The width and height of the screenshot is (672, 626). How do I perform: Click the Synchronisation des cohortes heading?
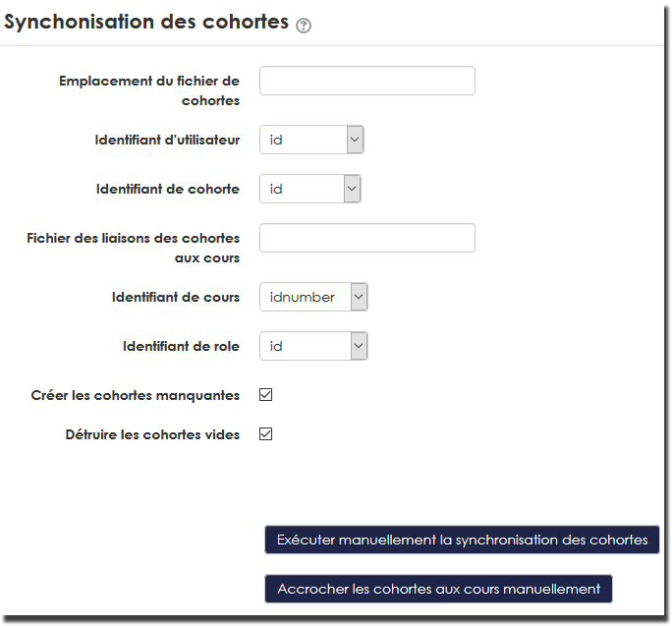click(x=146, y=22)
